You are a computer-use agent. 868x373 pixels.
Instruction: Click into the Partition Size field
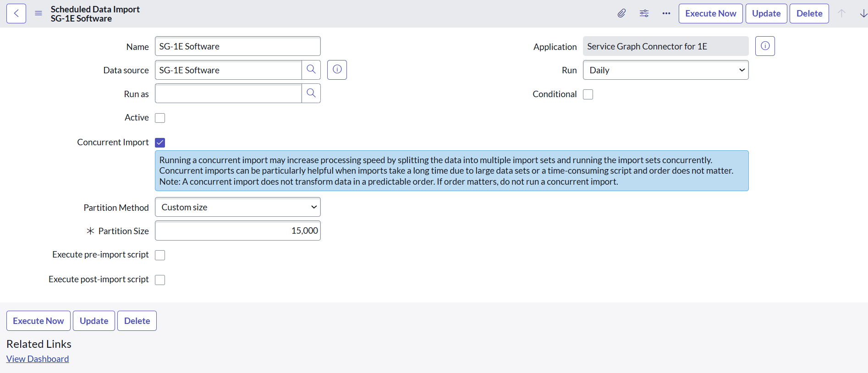point(237,231)
